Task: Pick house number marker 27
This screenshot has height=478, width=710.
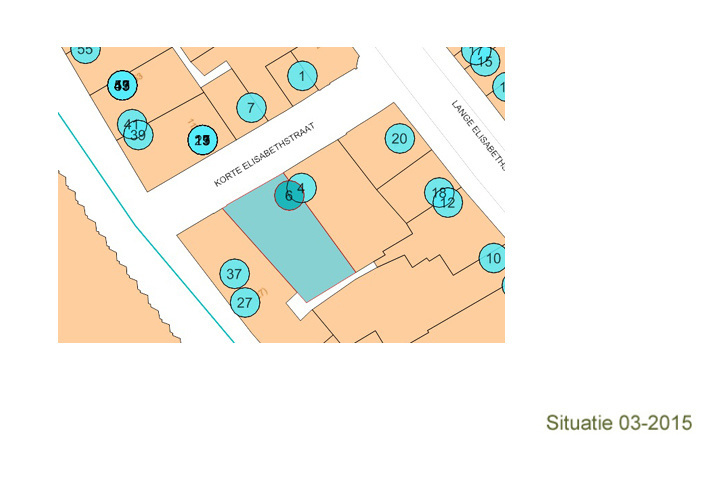Action: point(245,301)
